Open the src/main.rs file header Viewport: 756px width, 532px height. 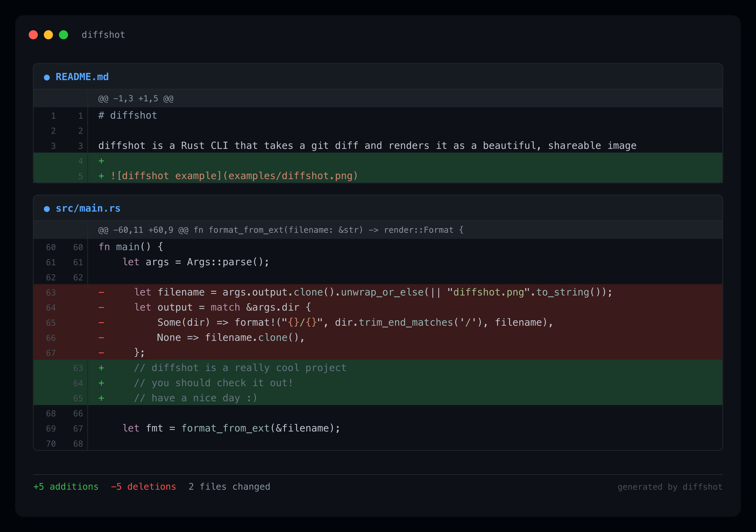point(88,208)
